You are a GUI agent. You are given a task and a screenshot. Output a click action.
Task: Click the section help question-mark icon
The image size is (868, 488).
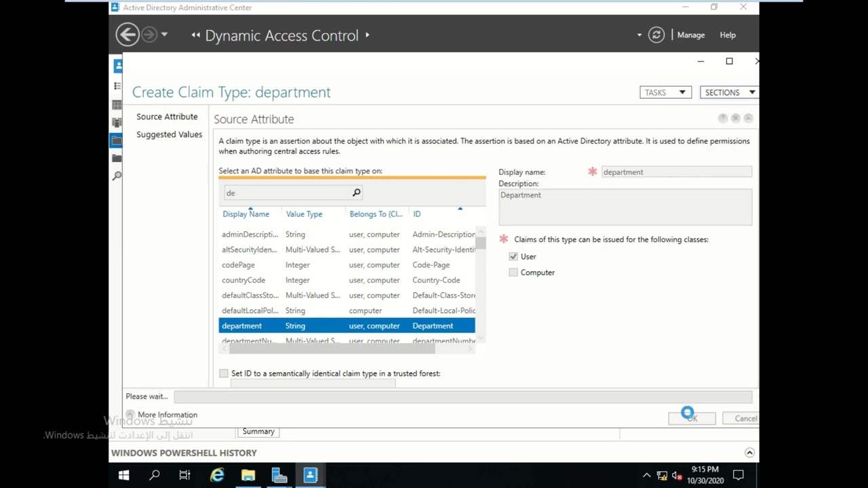(723, 118)
